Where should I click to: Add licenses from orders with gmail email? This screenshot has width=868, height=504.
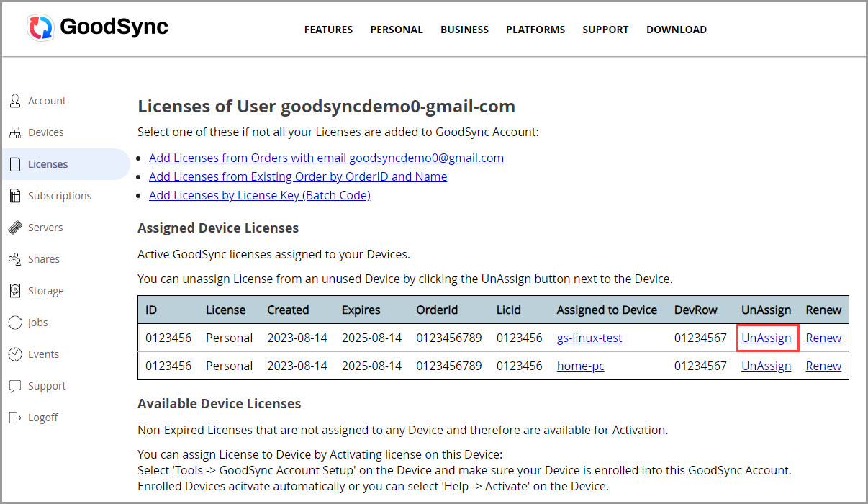pos(326,157)
